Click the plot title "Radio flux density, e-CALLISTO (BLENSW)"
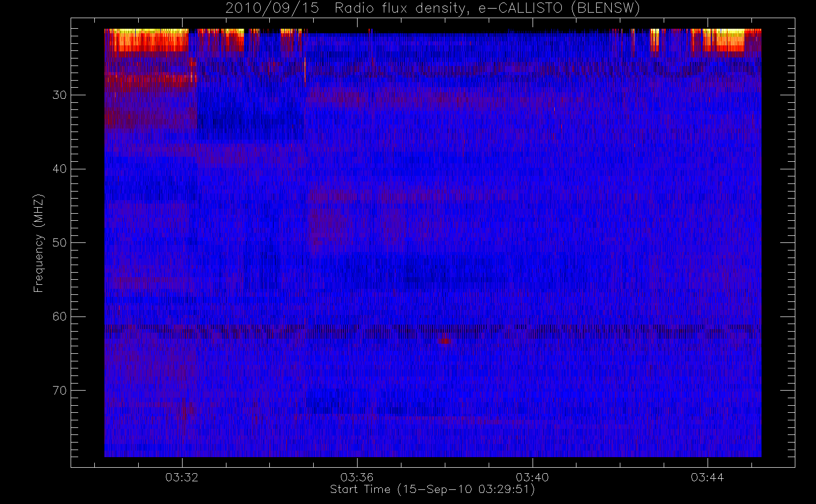 [487, 8]
